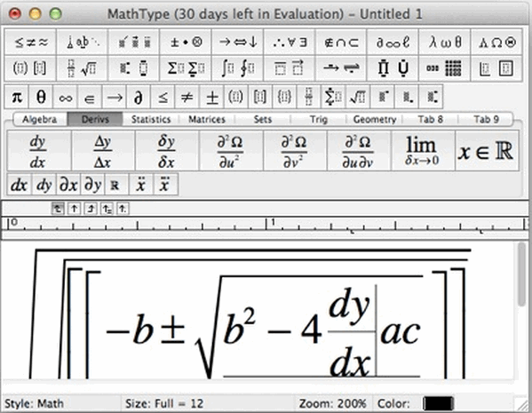Image resolution: width=532 pixels, height=413 pixels.
Task: Insert the element-of symbol
Action: coord(90,98)
